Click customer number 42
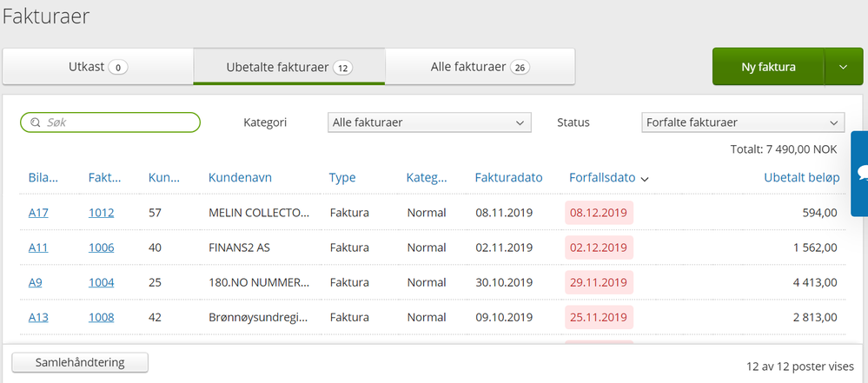The width and height of the screenshot is (868, 383). click(155, 317)
